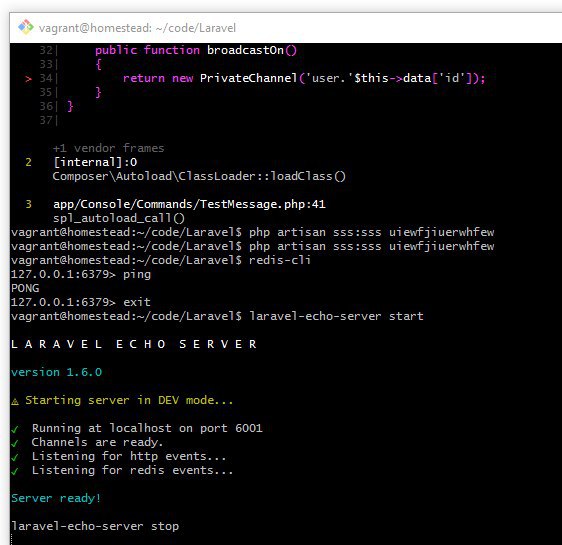Click the 'spl_autoload_call()' line
Screen dimensions: 562x545
119,218
